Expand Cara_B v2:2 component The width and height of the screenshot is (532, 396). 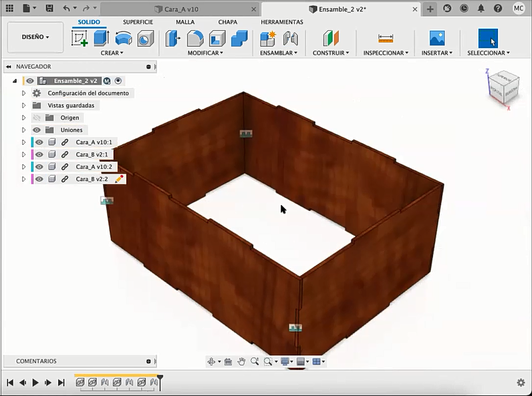(24, 179)
